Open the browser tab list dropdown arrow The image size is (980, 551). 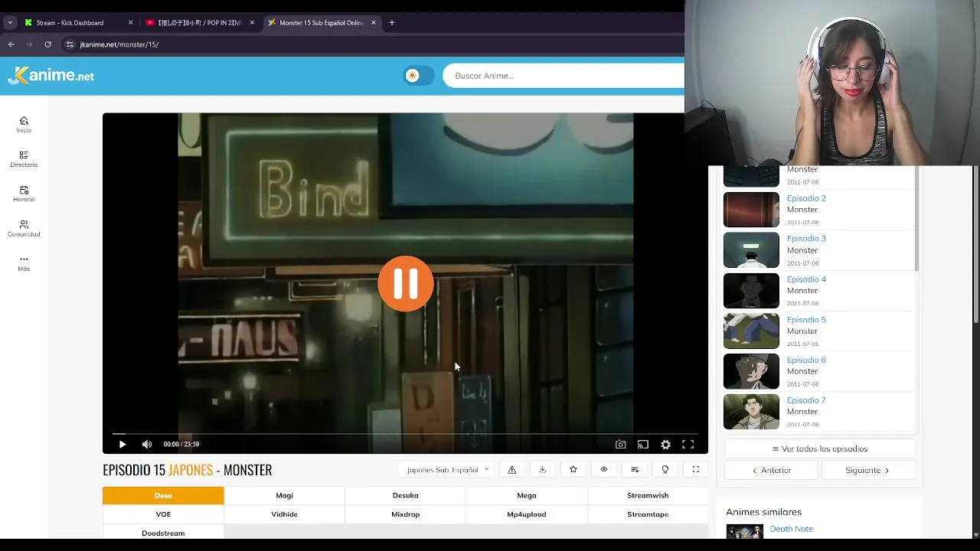point(10,23)
